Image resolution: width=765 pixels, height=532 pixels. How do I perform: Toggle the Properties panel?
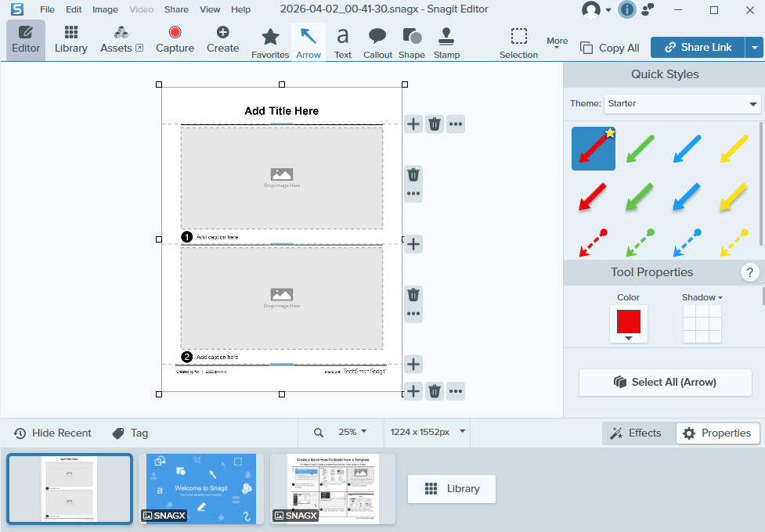click(x=717, y=433)
